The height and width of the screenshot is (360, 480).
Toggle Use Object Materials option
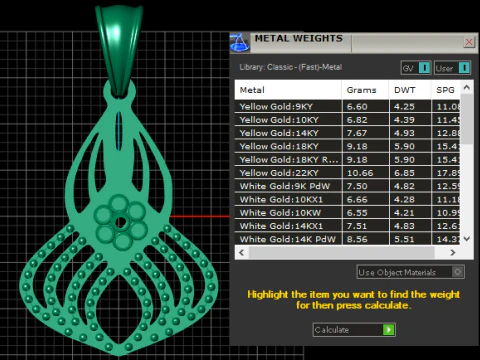[410, 272]
